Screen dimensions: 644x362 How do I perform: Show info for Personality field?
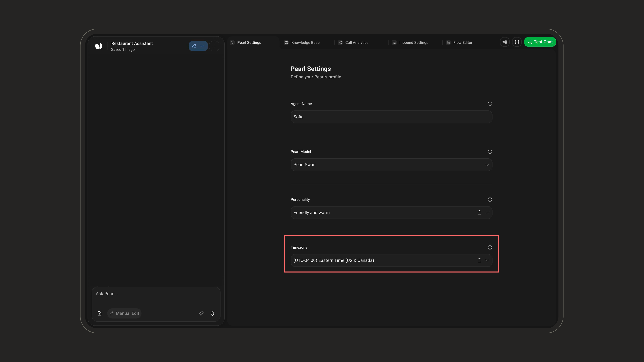click(490, 199)
